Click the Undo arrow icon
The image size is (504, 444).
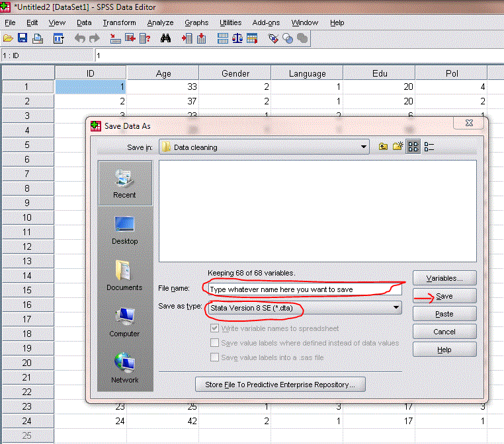pyautogui.click(x=80, y=38)
